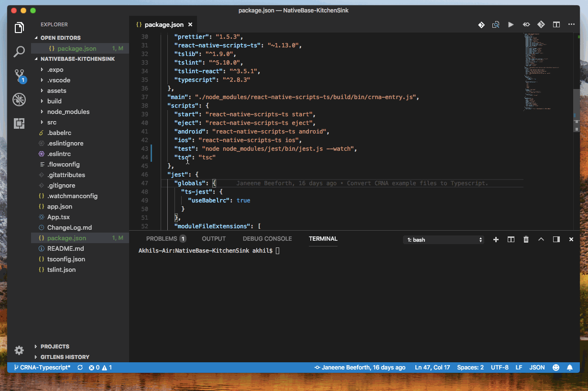Open the tsconfig.json file
Screen dimensions: 588x391
[x=80, y=259]
